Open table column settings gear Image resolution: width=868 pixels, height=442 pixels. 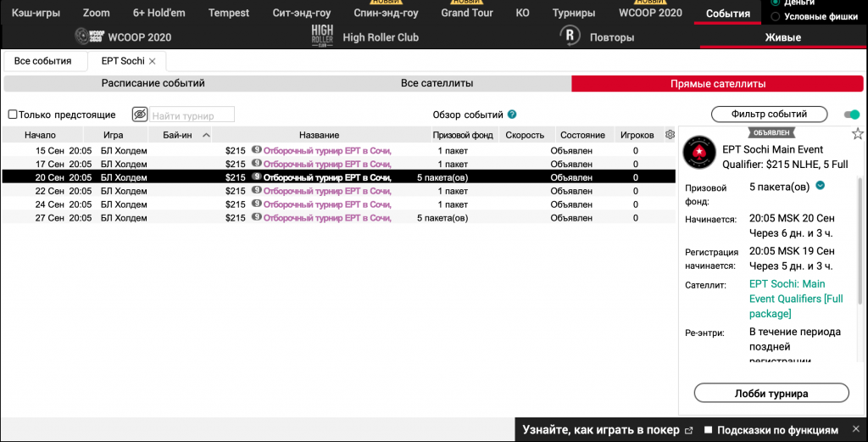pos(670,135)
